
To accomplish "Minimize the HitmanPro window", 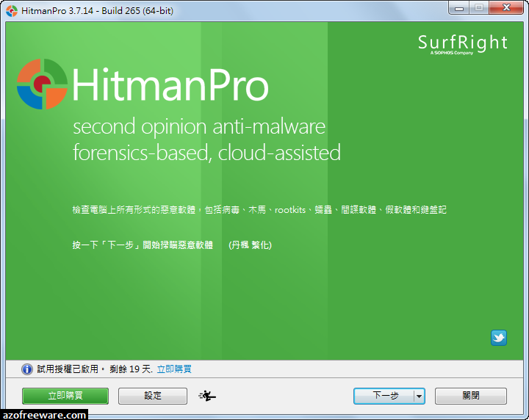I will point(458,8).
